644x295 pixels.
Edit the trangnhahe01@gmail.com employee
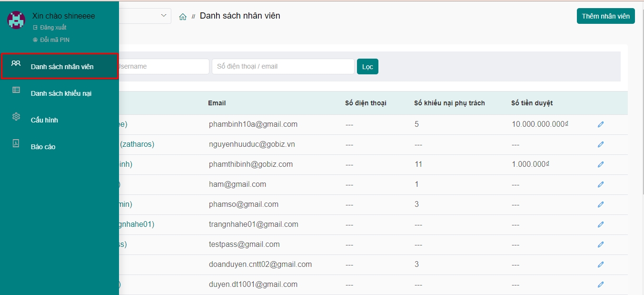(601, 224)
